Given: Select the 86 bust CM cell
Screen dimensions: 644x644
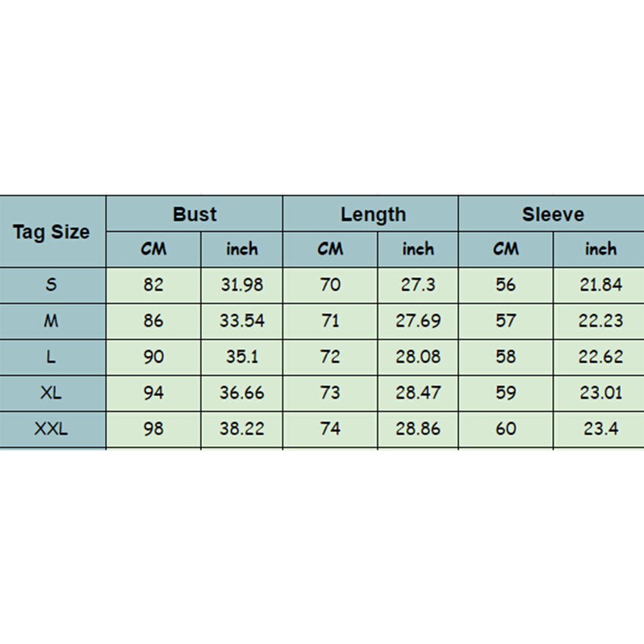Looking at the screenshot, I should coord(154,321).
